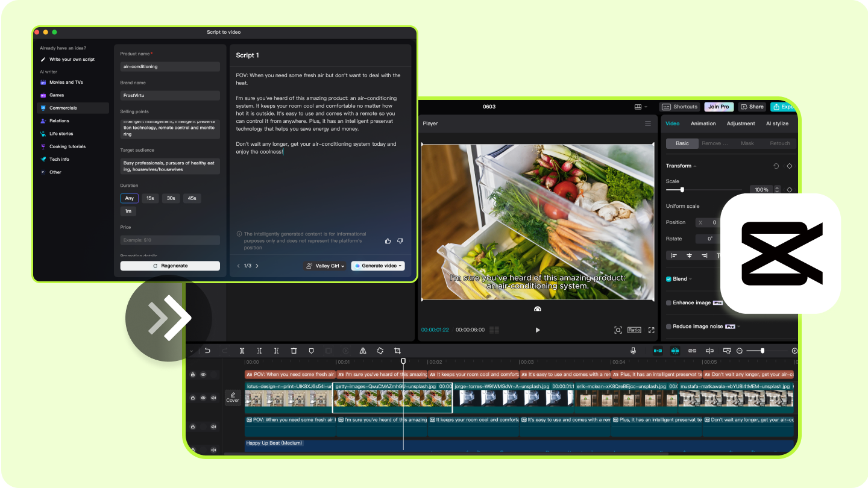
Task: Align the clip to horizontal center
Action: point(689,255)
